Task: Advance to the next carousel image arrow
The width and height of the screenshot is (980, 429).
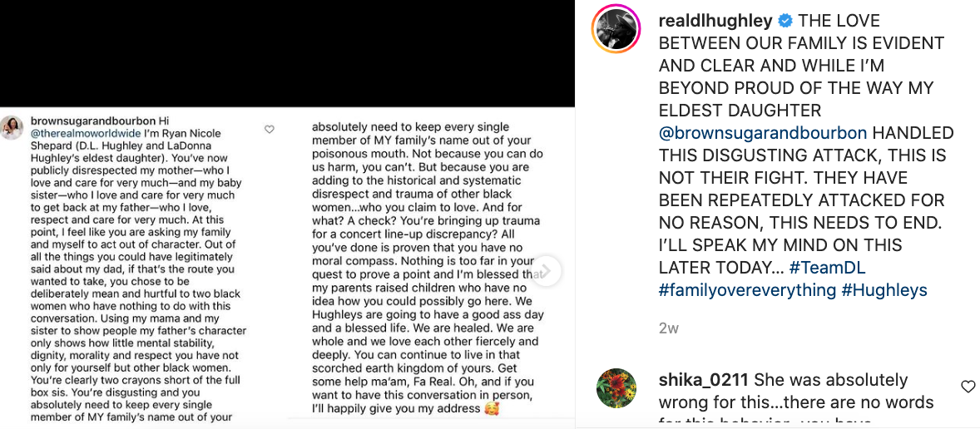Action: (547, 271)
